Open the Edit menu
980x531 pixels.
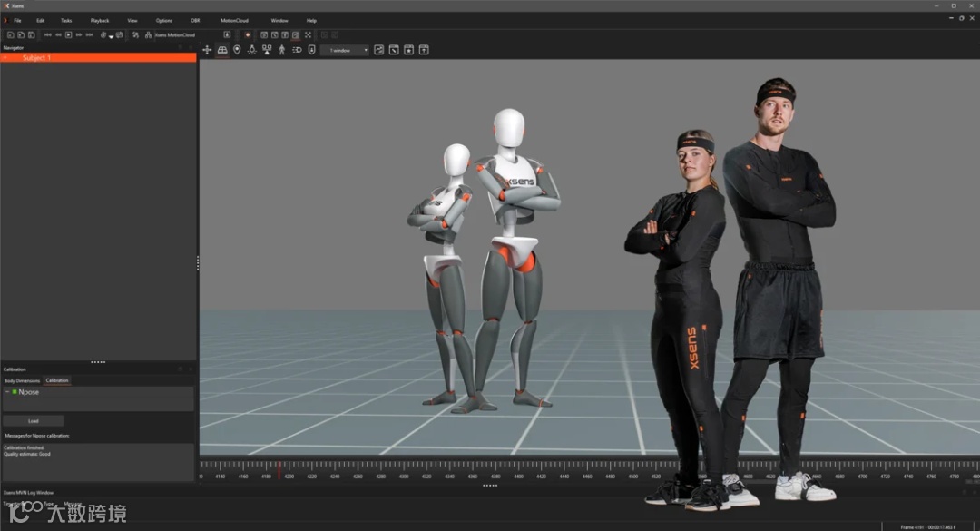point(40,21)
